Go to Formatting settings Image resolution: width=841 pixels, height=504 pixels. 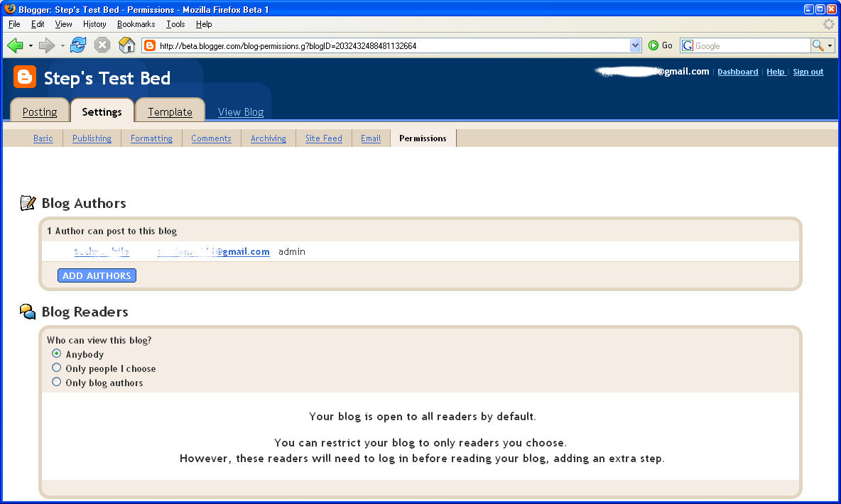(x=152, y=138)
